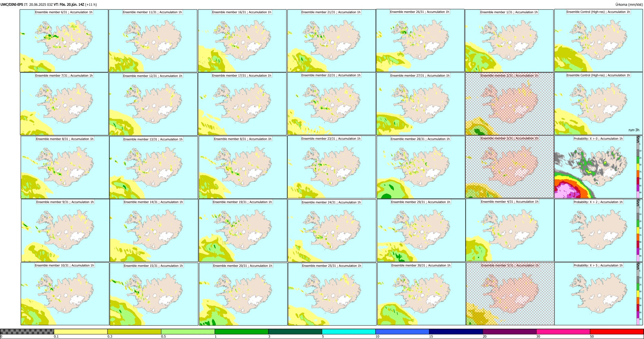Select the blue 10–15 legend swatch
644x339 pixels.
tap(402, 332)
